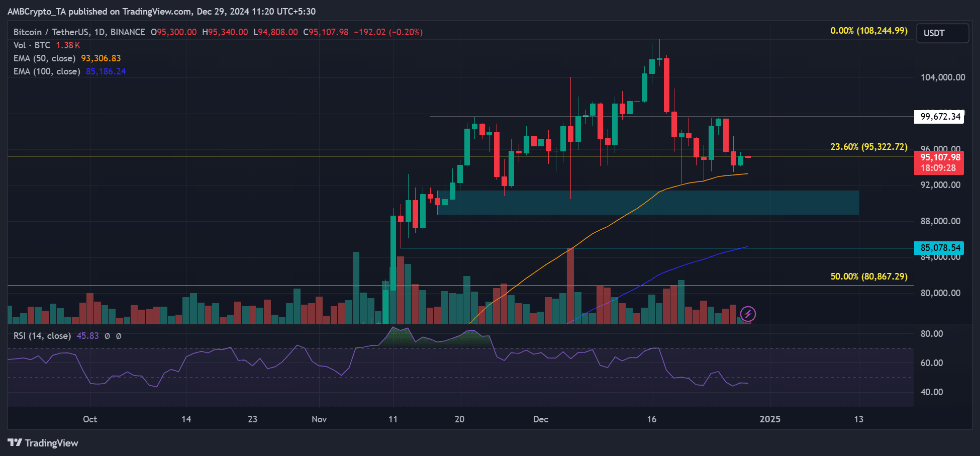Screen dimensions: 980x456
Task: Click the 104,000.00 price axis label
Action: 943,77
